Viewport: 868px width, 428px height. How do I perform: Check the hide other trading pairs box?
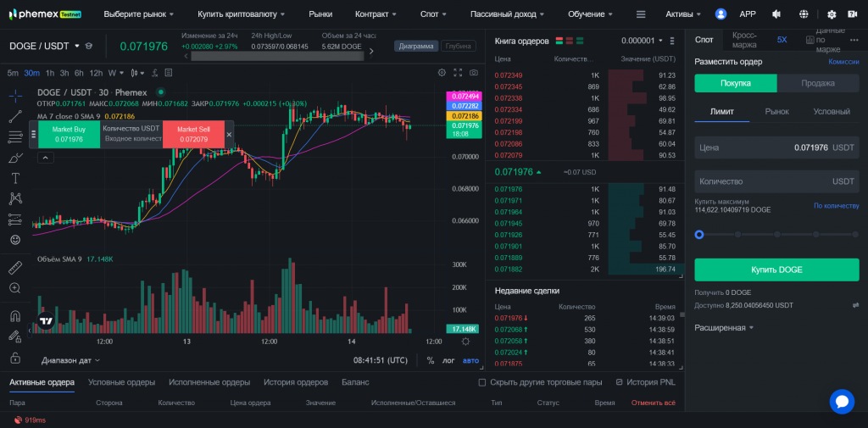point(483,382)
